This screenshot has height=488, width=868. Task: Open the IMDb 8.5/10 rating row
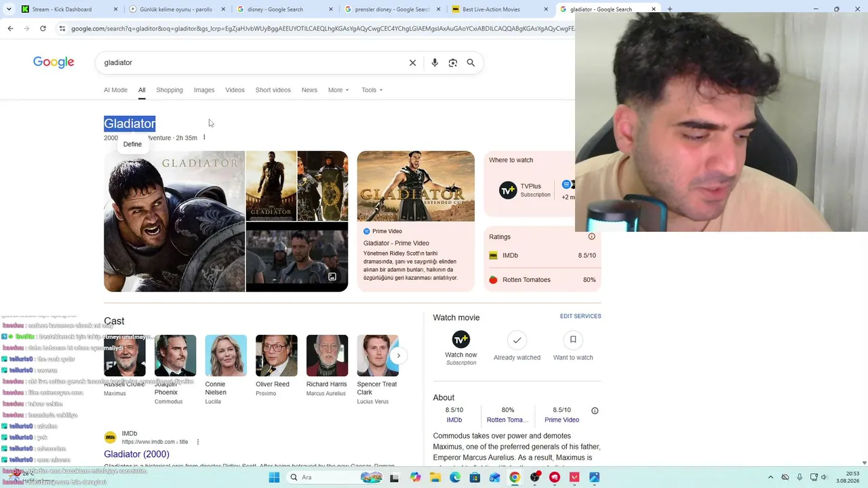(x=542, y=256)
